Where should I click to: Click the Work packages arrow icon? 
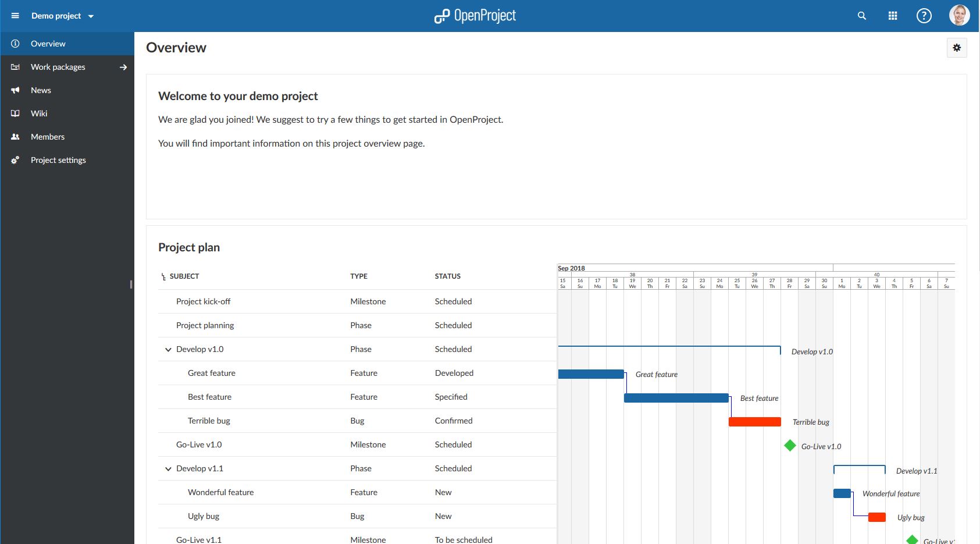[123, 67]
